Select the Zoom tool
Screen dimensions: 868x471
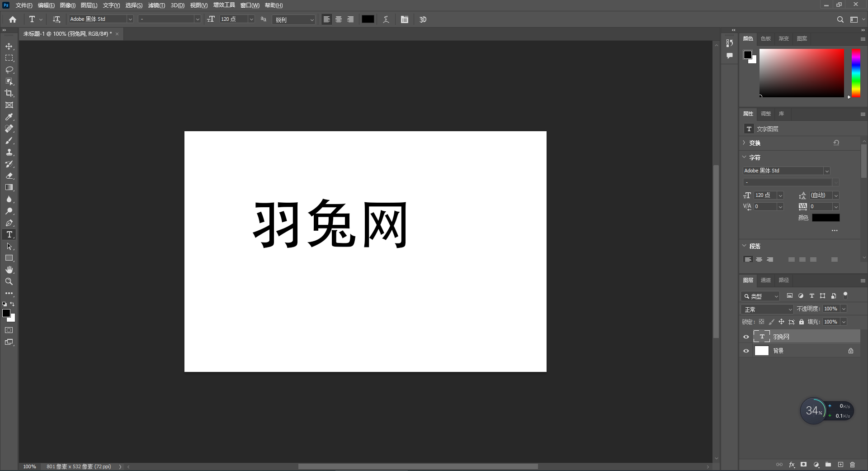[9, 281]
